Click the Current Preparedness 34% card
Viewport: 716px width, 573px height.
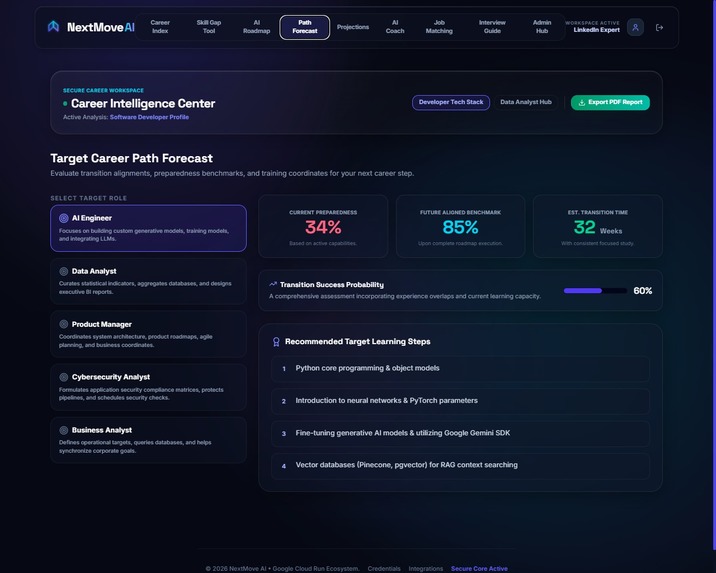pyautogui.click(x=323, y=226)
